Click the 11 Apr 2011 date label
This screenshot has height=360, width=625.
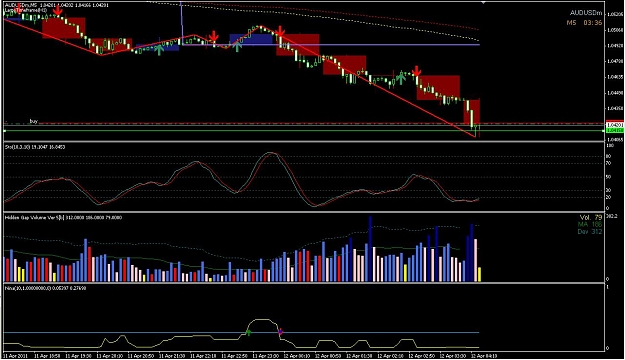point(15,355)
